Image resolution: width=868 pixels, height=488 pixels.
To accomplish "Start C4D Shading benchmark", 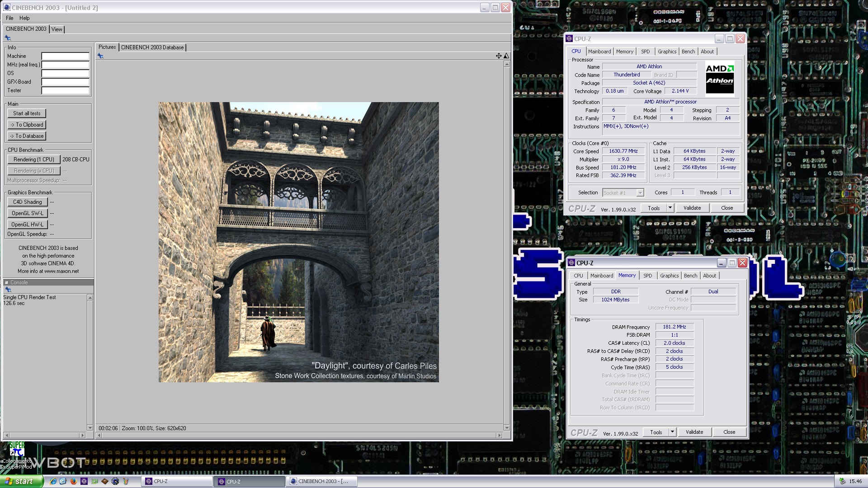I will 28,202.
